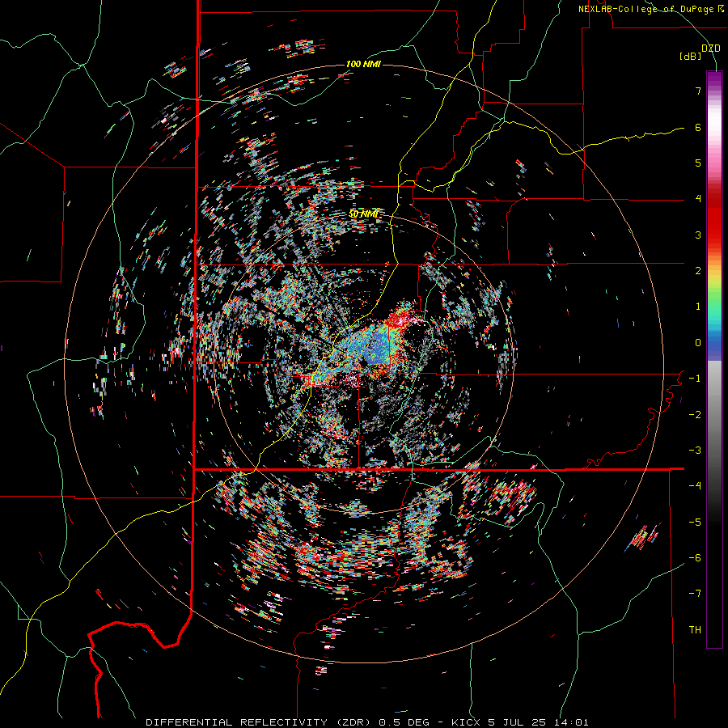Click the TH threshold label on scale
This screenshot has height=728, width=728.
click(695, 630)
